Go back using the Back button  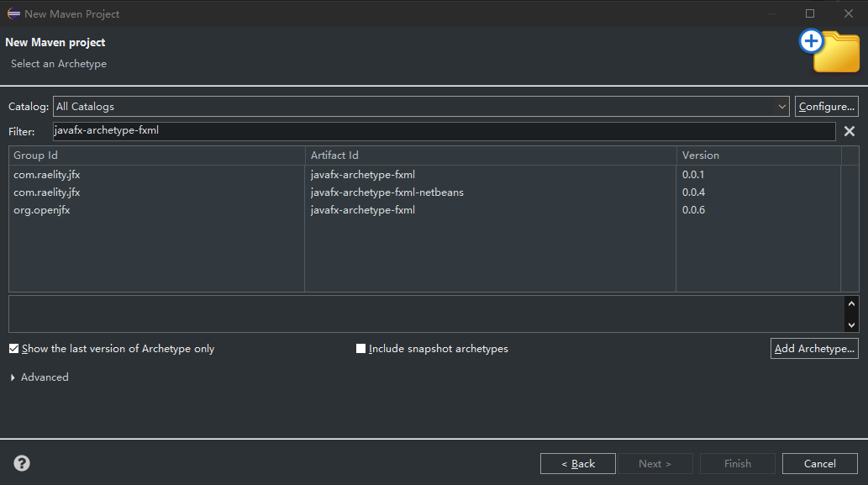coord(577,463)
